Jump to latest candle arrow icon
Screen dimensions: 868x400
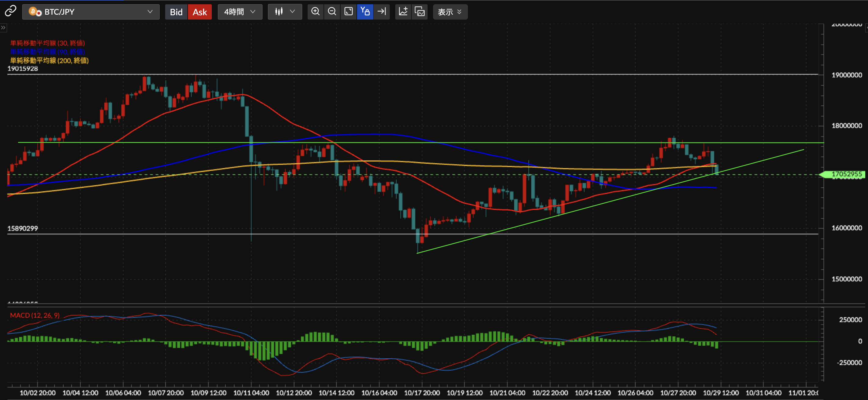pos(382,12)
